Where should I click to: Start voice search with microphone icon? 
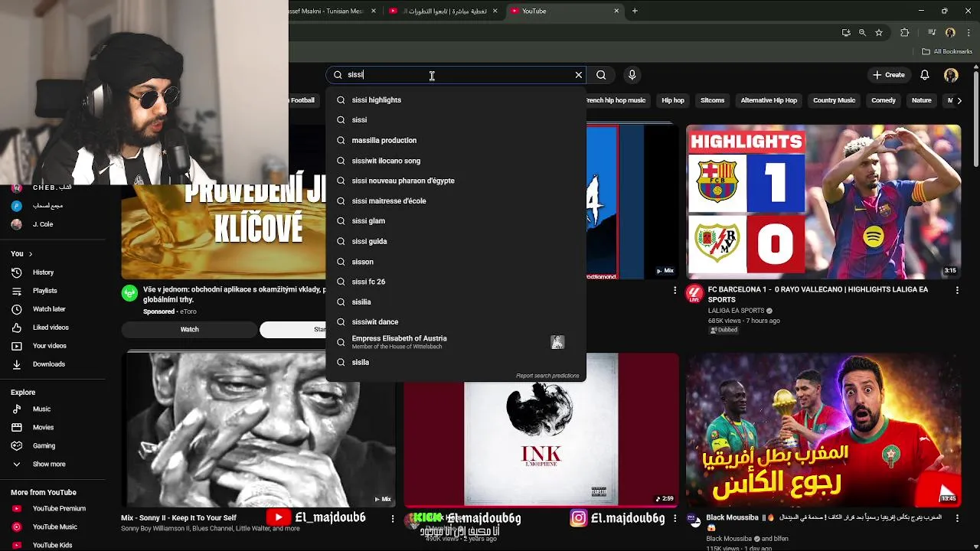[632, 75]
